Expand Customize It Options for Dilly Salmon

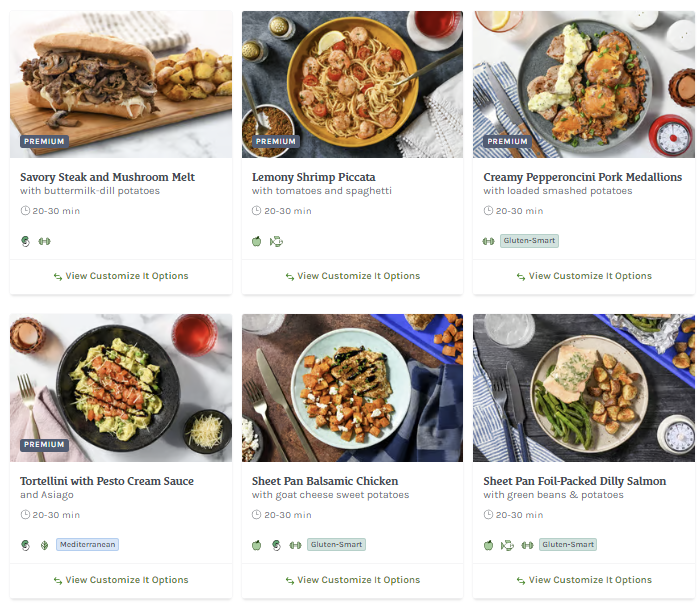(x=584, y=580)
